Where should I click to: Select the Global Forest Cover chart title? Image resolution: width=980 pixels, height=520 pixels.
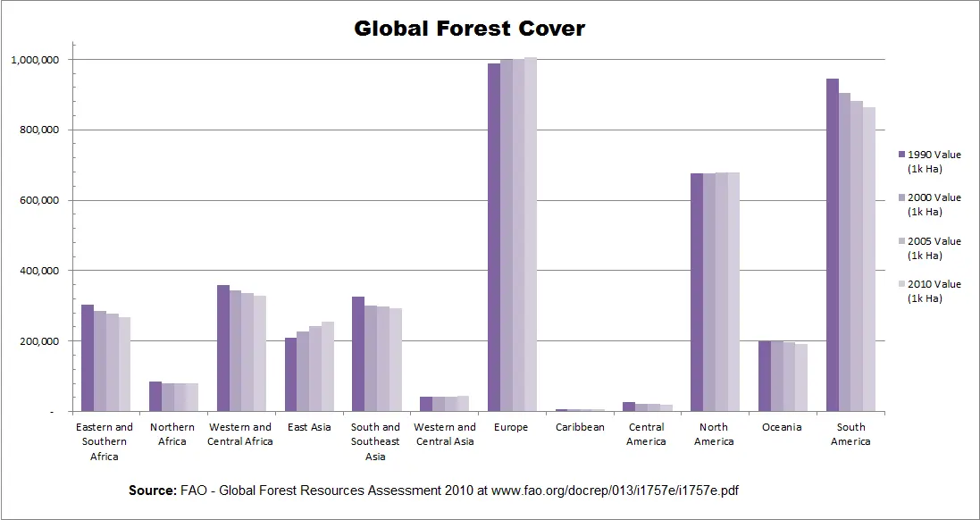pos(469,28)
